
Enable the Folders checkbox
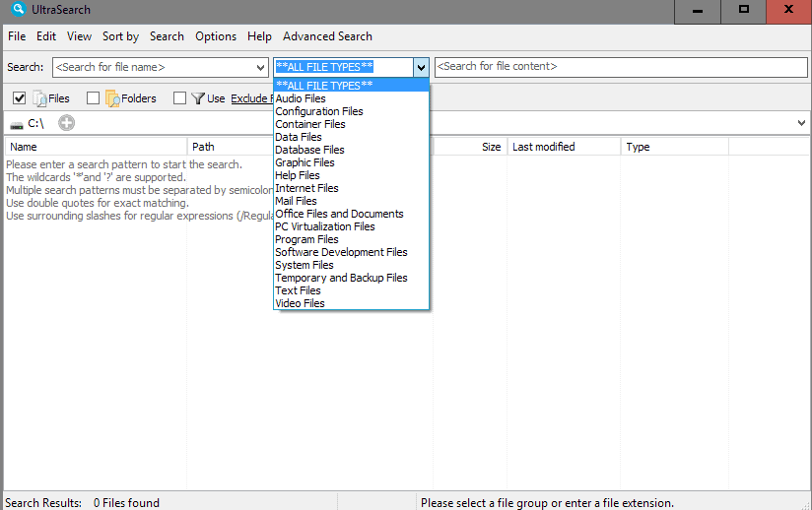pos(94,97)
